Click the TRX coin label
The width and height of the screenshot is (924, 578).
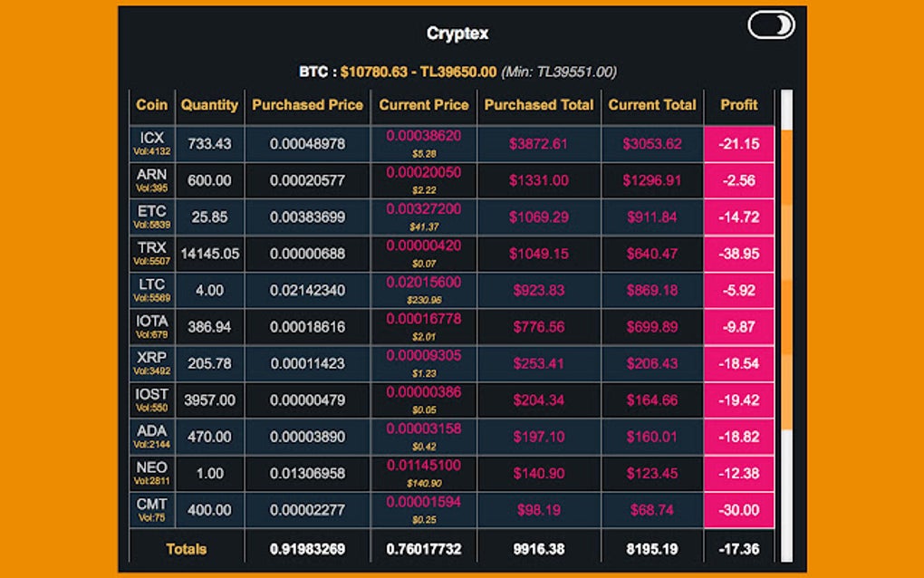[152, 248]
